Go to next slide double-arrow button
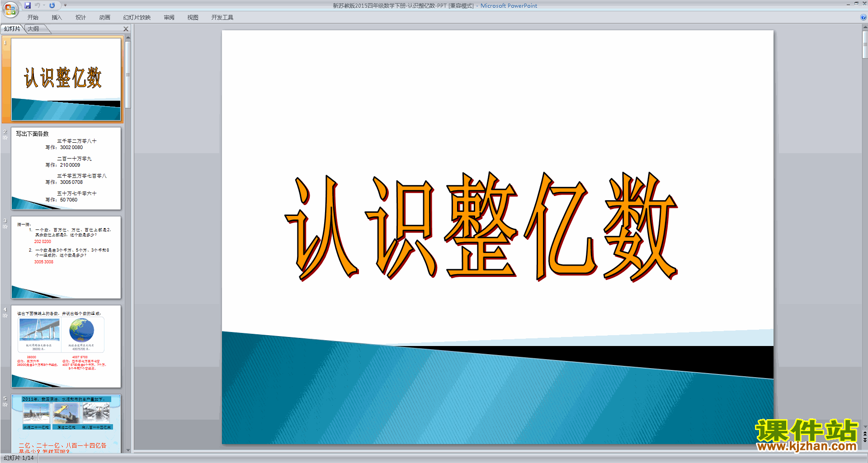The image size is (868, 463). (865, 440)
